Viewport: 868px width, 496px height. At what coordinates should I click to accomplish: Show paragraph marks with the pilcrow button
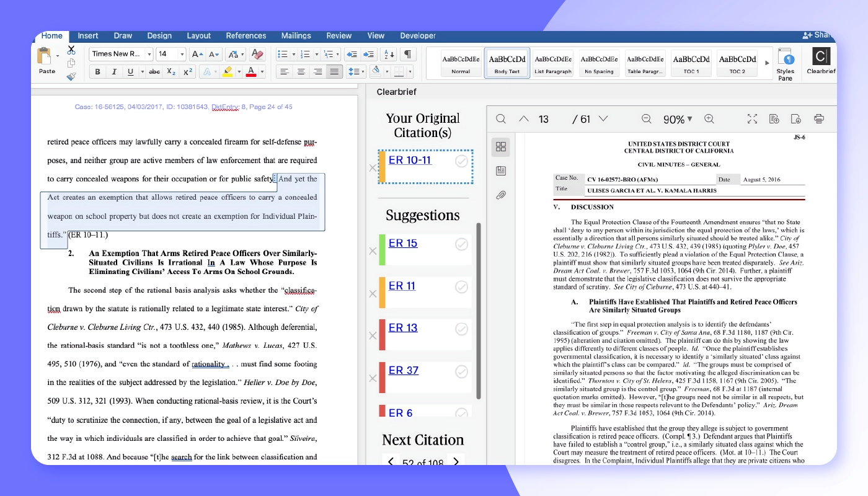[407, 55]
